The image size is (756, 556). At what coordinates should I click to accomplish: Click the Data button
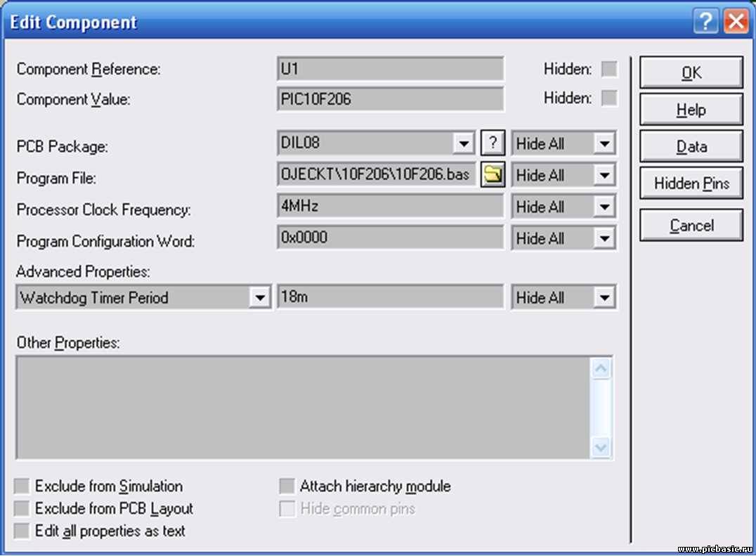pyautogui.click(x=691, y=146)
